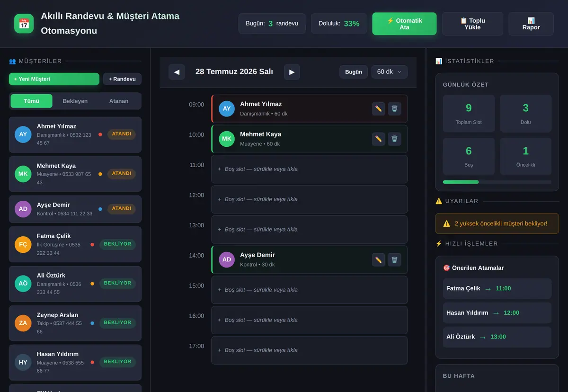
Task: Edit Ayşe Demir 14:00 appointment
Action: point(378,260)
